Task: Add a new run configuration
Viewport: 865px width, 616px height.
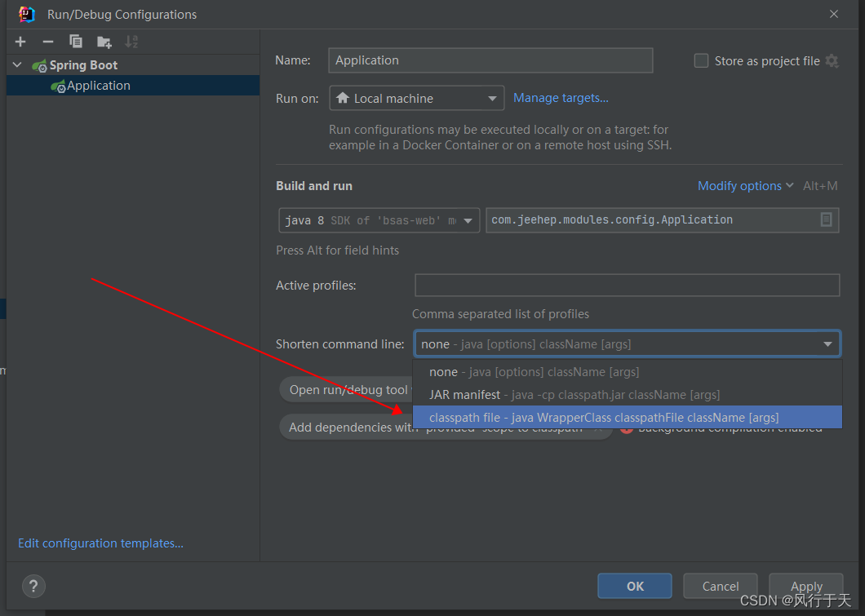Action: (x=20, y=42)
